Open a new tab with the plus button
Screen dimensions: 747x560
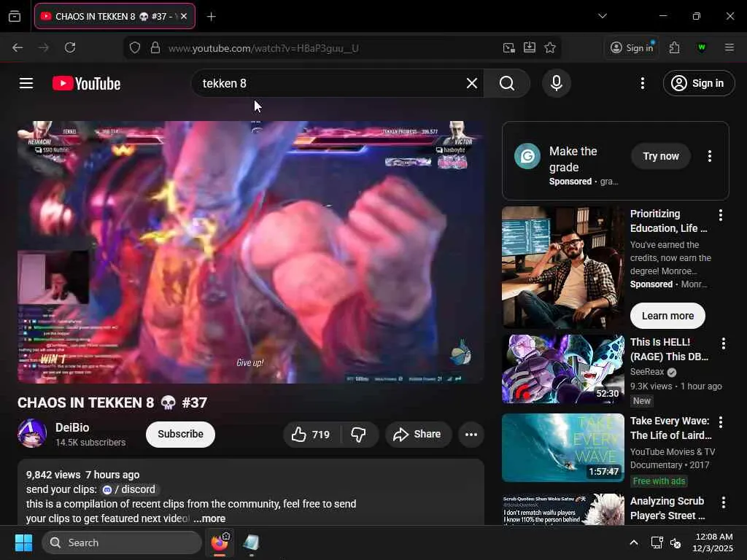click(211, 17)
